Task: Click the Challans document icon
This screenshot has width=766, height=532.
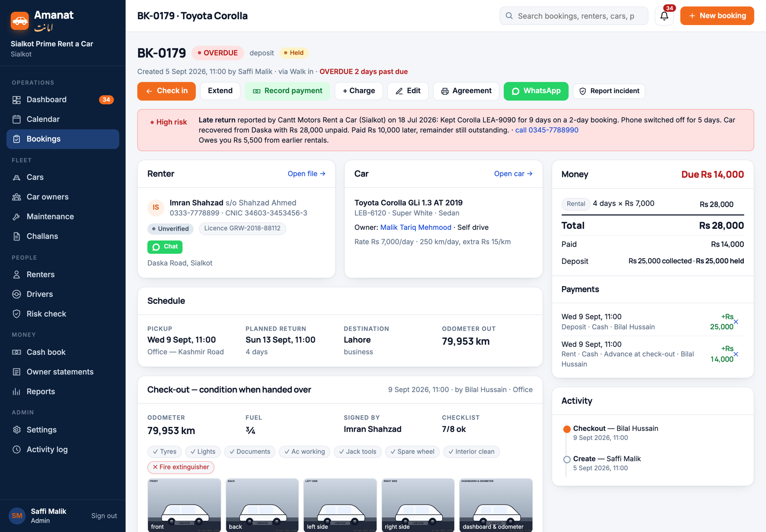Action: [17, 236]
